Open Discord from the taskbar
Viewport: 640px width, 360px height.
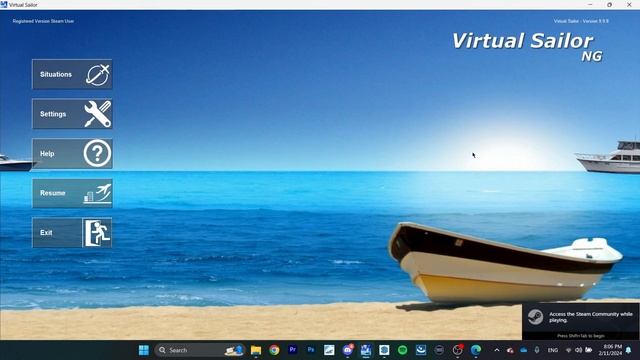(x=348, y=350)
